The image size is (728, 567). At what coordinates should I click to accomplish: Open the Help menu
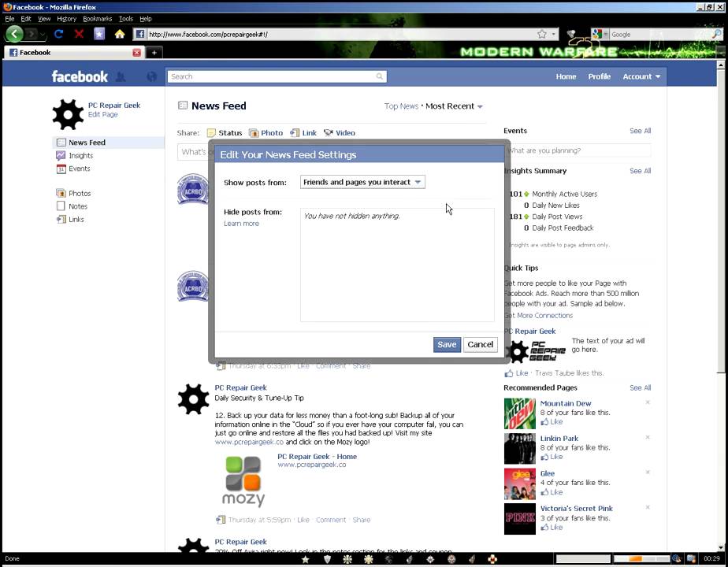(x=146, y=19)
